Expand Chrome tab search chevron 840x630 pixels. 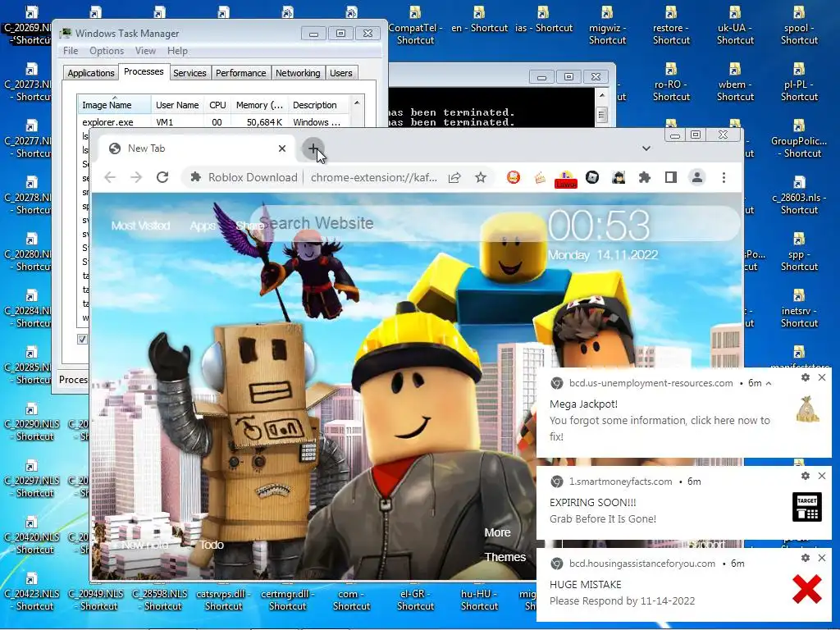646,148
